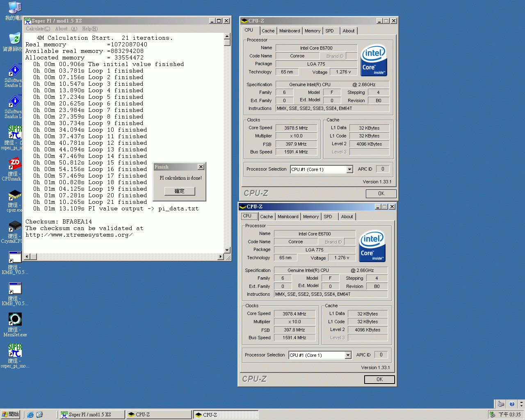The height and width of the screenshot is (420, 525).
Task: Switch to Mainboard tab in upper CPU-Z
Action: click(x=290, y=31)
